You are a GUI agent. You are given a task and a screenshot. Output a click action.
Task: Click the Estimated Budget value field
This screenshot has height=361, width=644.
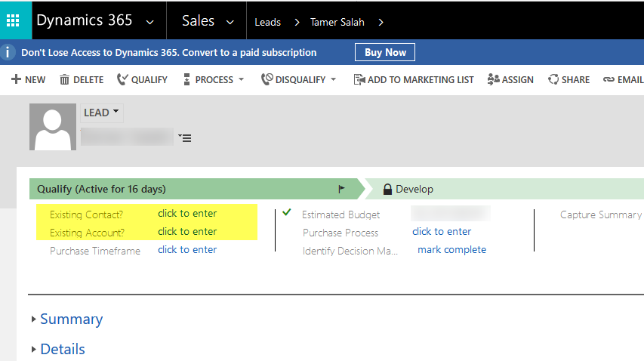click(x=451, y=214)
